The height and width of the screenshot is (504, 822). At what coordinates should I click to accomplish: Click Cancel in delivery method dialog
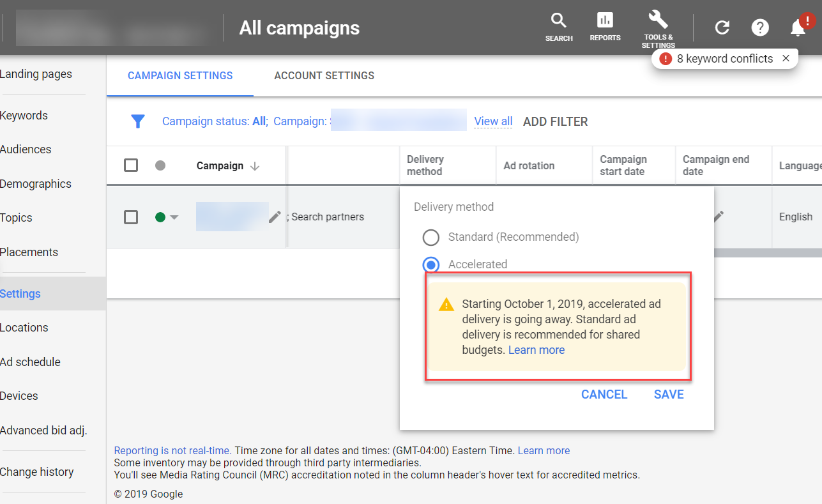click(604, 395)
